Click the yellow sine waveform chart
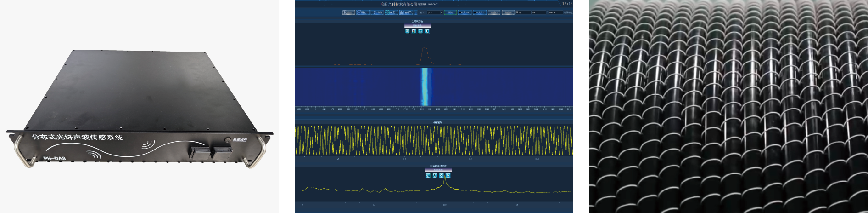 [x=434, y=140]
